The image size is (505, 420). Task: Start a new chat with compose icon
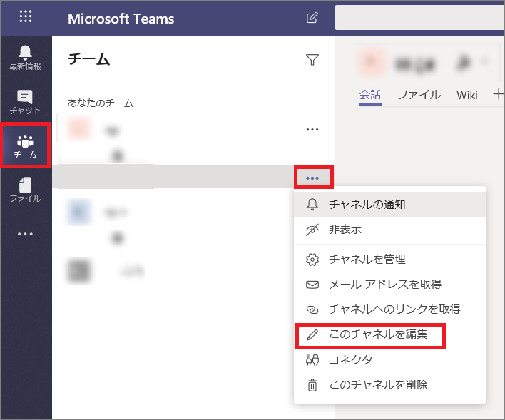pos(312,18)
